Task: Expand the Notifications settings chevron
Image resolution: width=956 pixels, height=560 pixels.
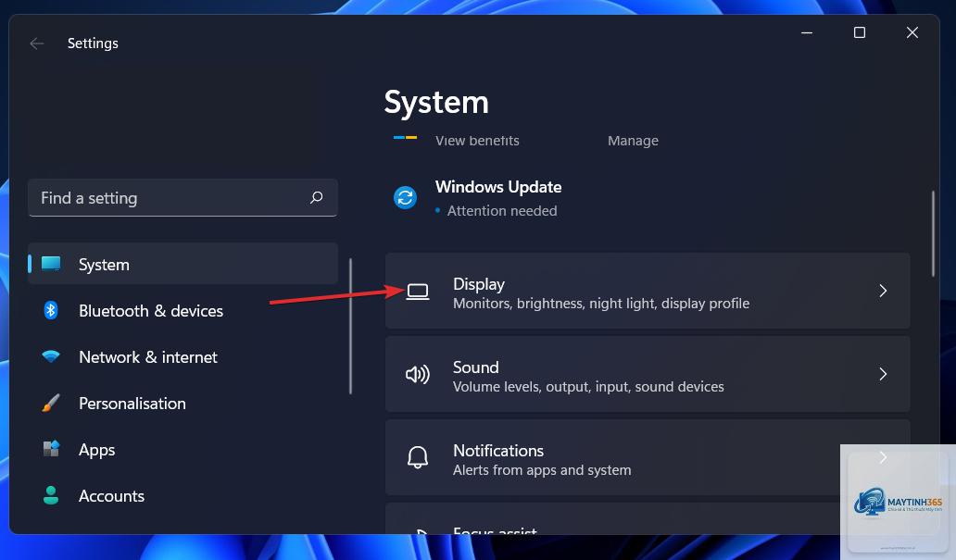Action: (x=883, y=457)
